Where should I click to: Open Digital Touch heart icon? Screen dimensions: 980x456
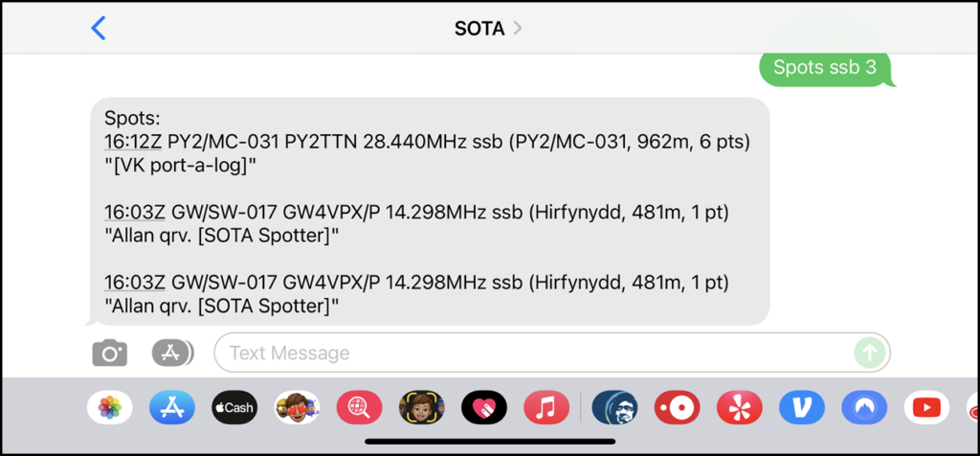(x=484, y=408)
